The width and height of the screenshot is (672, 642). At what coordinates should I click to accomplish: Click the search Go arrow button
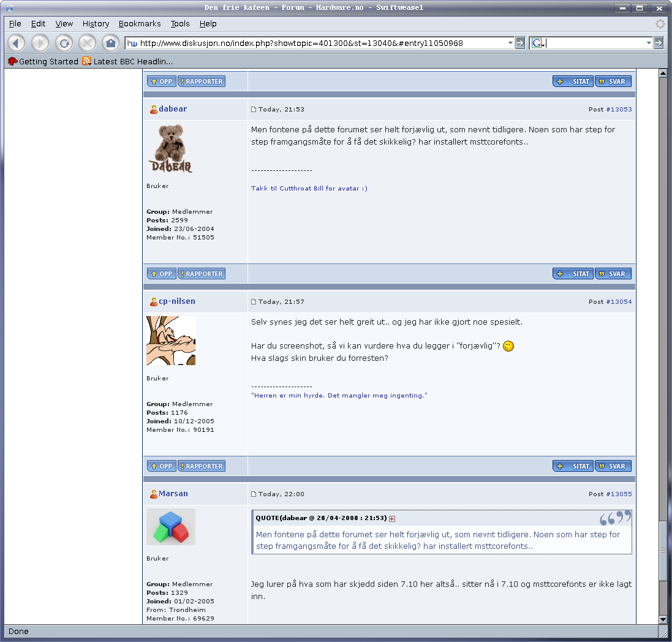point(659,43)
